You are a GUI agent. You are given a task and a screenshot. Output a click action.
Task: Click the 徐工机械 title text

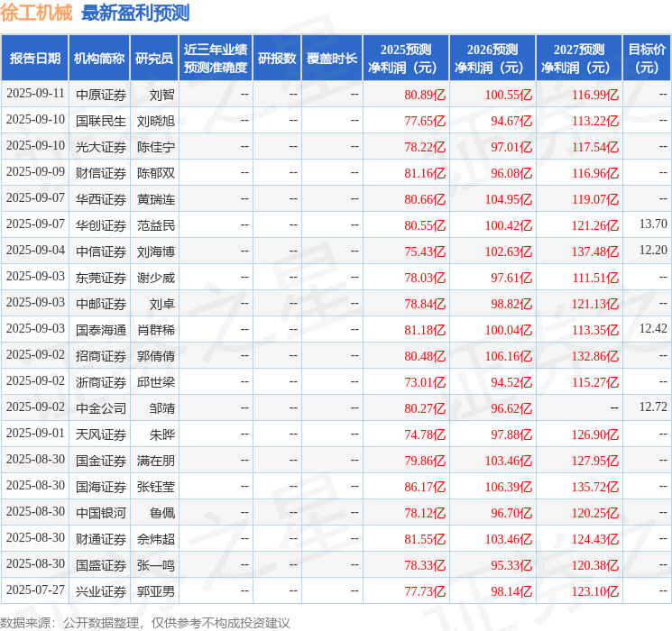36,13
